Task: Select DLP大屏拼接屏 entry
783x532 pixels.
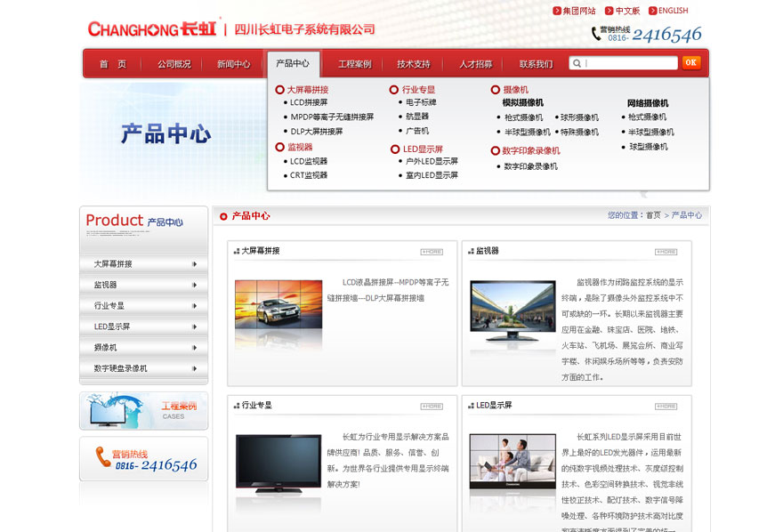Action: [317, 132]
